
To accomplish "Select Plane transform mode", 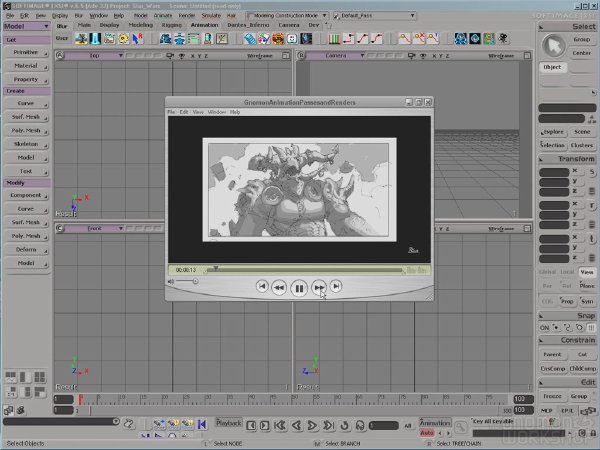I will pyautogui.click(x=587, y=286).
